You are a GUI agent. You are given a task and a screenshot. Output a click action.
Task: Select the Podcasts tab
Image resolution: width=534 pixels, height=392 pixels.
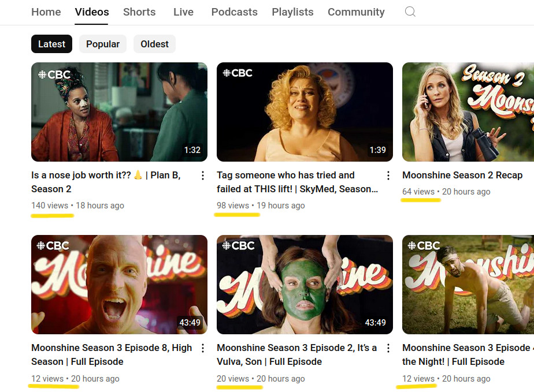(233, 12)
